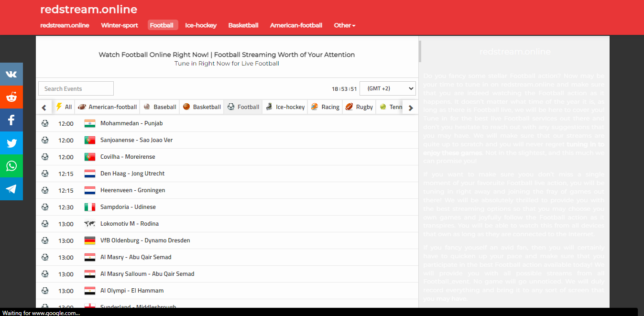Click the American-football ball icon in filter bar
Viewport: 644px width, 316px height.
(82, 107)
